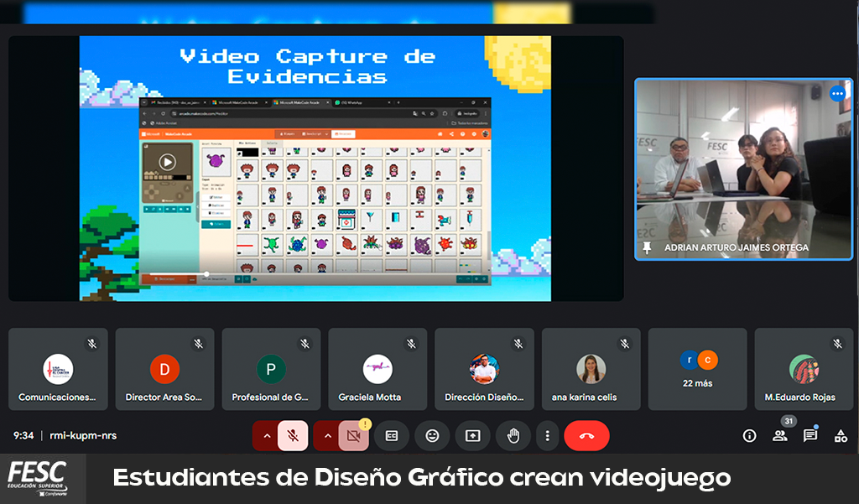The height and width of the screenshot is (504, 859).
Task: Select M.Eduardo Rojas participant tile
Action: point(804,369)
